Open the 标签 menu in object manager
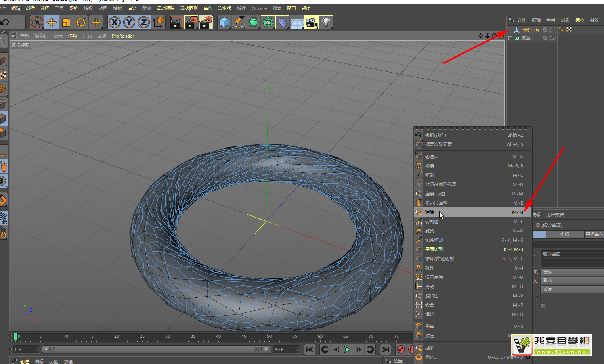The image size is (604, 364). tap(580, 20)
